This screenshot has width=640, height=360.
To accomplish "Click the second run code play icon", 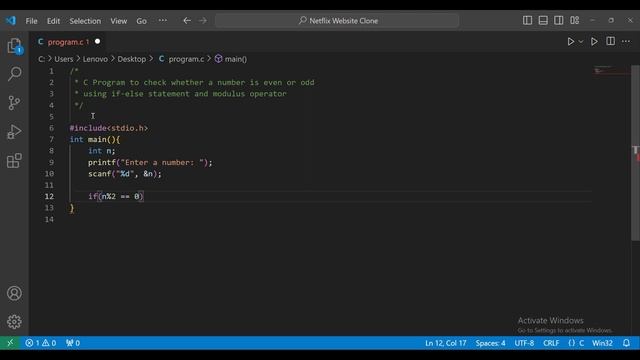I will point(594,42).
